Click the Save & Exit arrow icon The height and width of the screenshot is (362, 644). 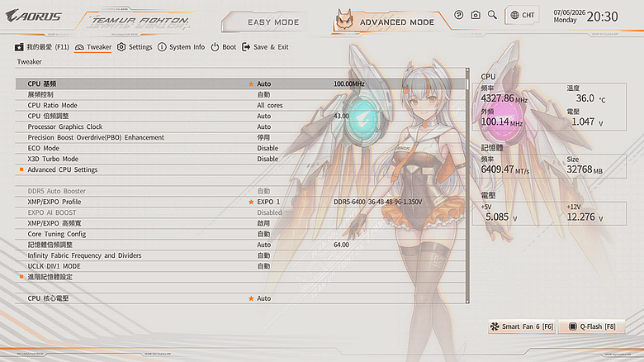246,47
